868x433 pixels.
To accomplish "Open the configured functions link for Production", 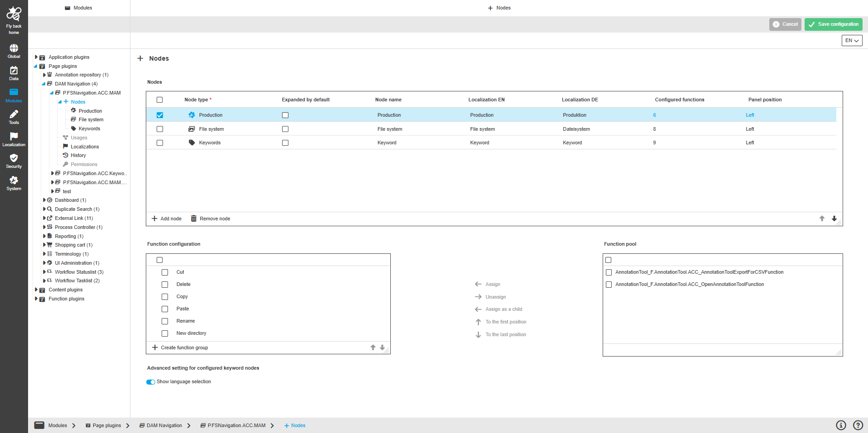I will tap(654, 115).
